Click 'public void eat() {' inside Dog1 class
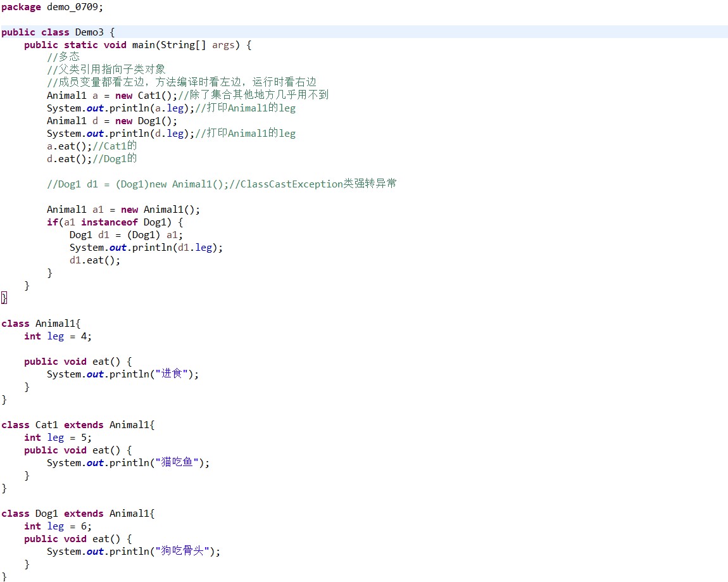This screenshot has width=728, height=582. tap(78, 540)
